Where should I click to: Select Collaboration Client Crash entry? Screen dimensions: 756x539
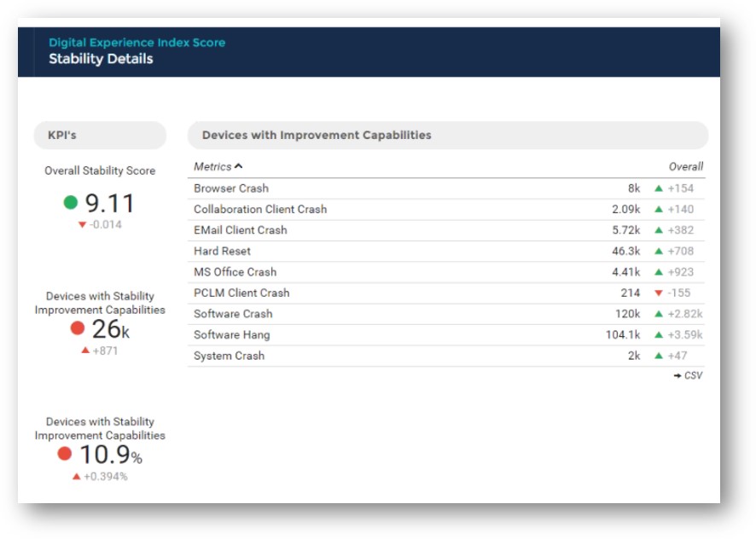[x=259, y=210]
